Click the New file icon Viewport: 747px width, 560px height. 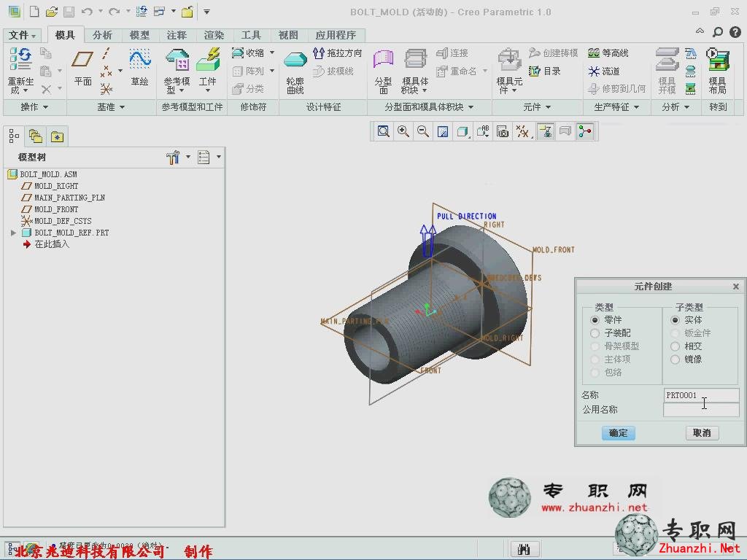(34, 12)
